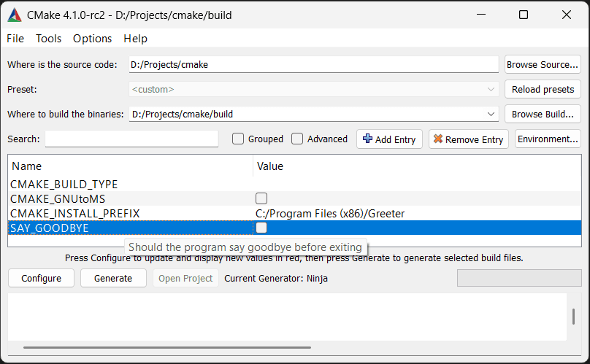Click the Generate button
This screenshot has width=590, height=364.
pos(113,278)
